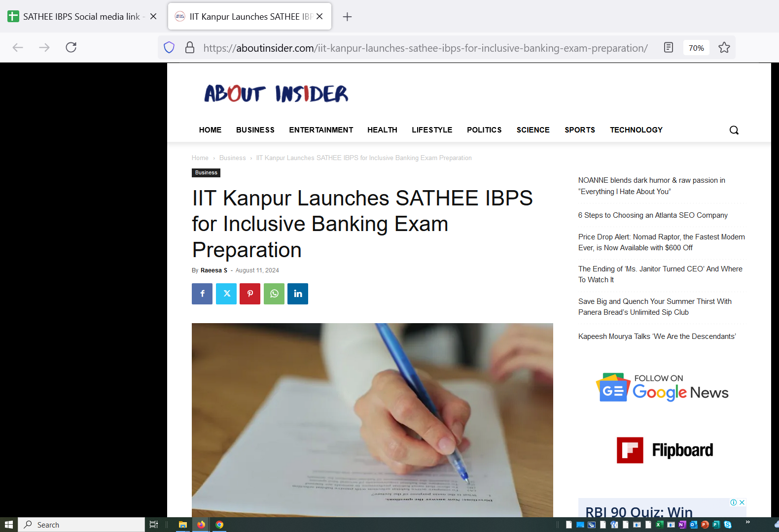Click the Business breadcrumb link
The height and width of the screenshot is (532, 779).
[x=232, y=158]
